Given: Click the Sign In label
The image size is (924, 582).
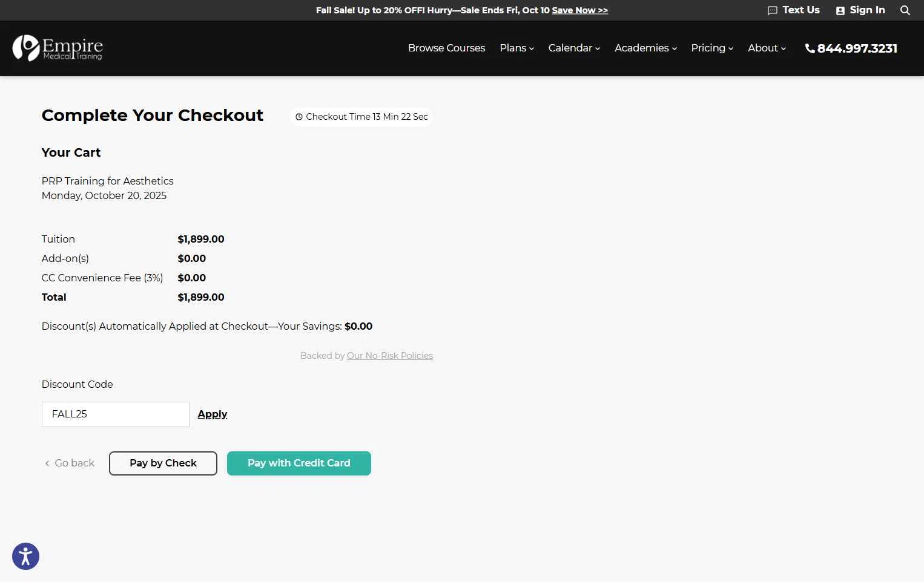Looking at the screenshot, I should coord(867,10).
